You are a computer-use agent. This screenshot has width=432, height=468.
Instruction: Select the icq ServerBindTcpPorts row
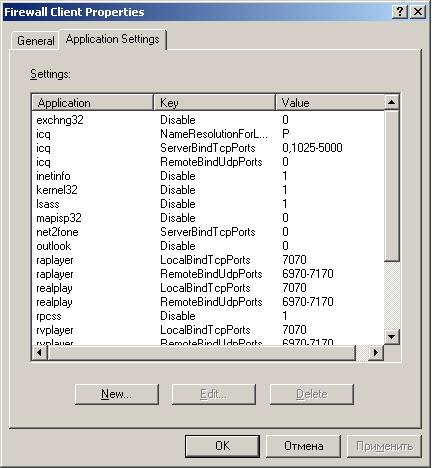(208, 148)
